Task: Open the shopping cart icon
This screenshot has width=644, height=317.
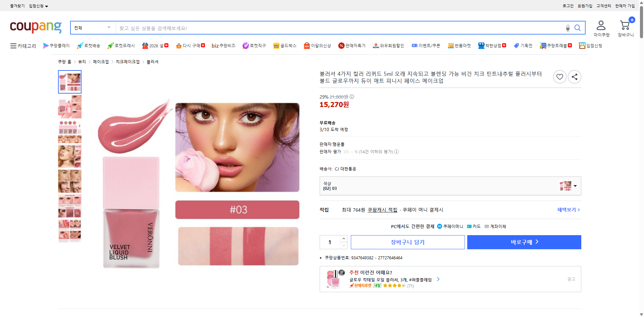Action: point(625,24)
